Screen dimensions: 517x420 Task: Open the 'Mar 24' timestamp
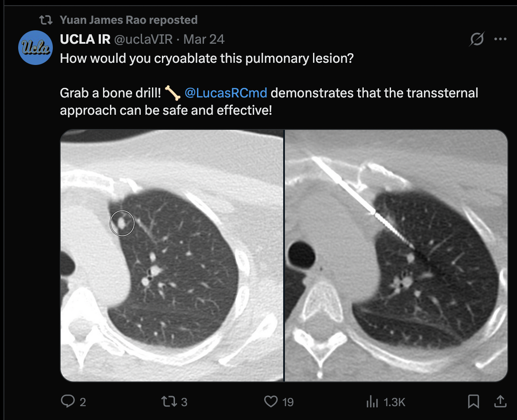click(204, 39)
